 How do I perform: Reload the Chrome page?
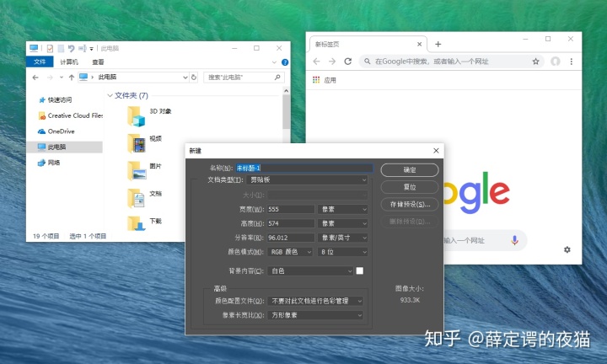348,62
